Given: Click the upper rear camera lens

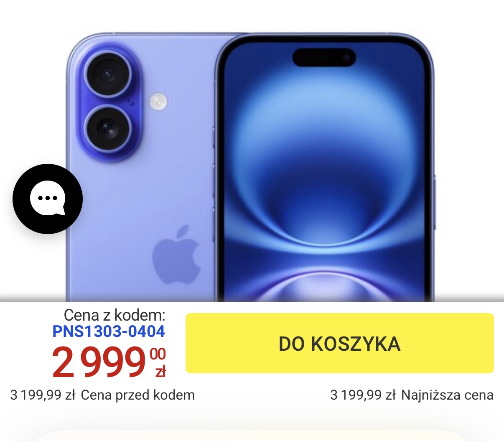Looking at the screenshot, I should (x=108, y=75).
